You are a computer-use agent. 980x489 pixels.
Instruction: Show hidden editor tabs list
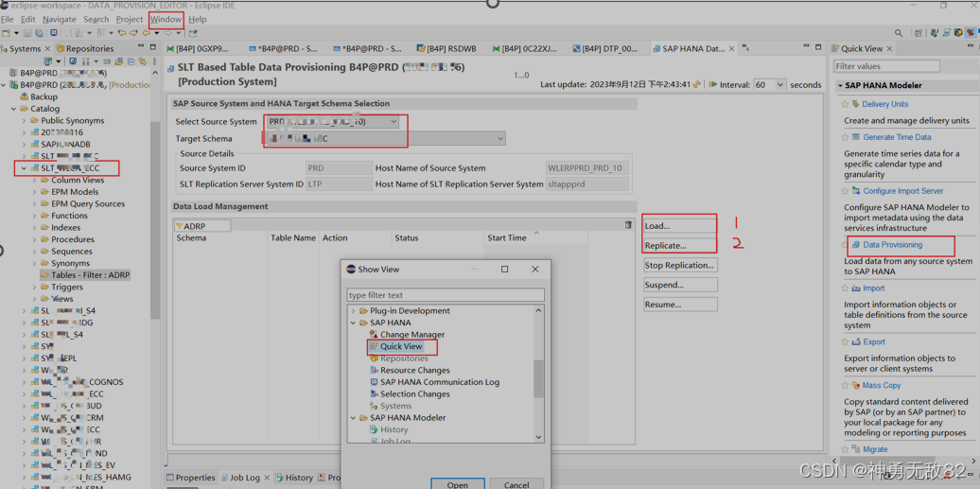[x=744, y=49]
